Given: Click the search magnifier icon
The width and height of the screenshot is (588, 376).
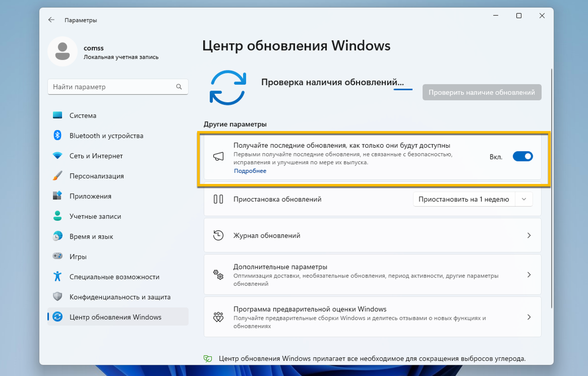Looking at the screenshot, I should 179,87.
